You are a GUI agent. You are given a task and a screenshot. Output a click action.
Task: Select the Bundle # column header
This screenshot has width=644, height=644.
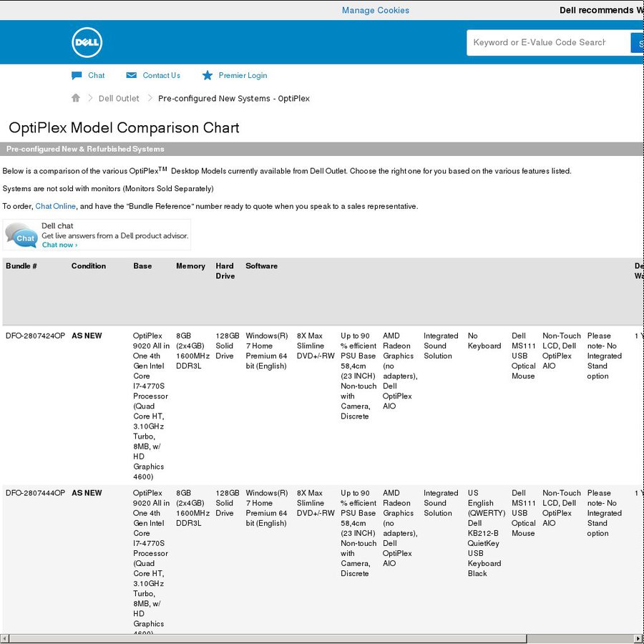coord(21,266)
